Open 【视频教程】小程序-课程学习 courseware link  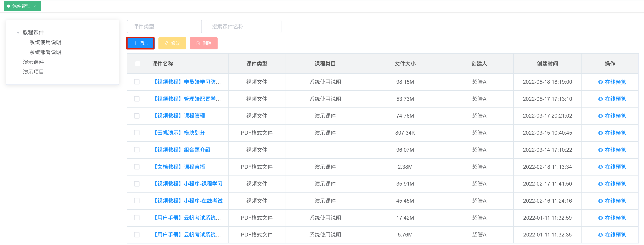point(188,184)
